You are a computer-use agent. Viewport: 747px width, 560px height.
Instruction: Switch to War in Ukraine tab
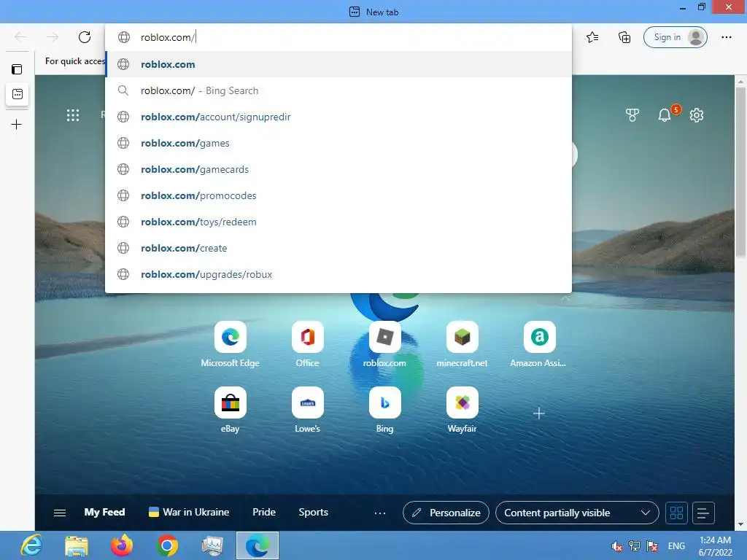click(x=189, y=513)
